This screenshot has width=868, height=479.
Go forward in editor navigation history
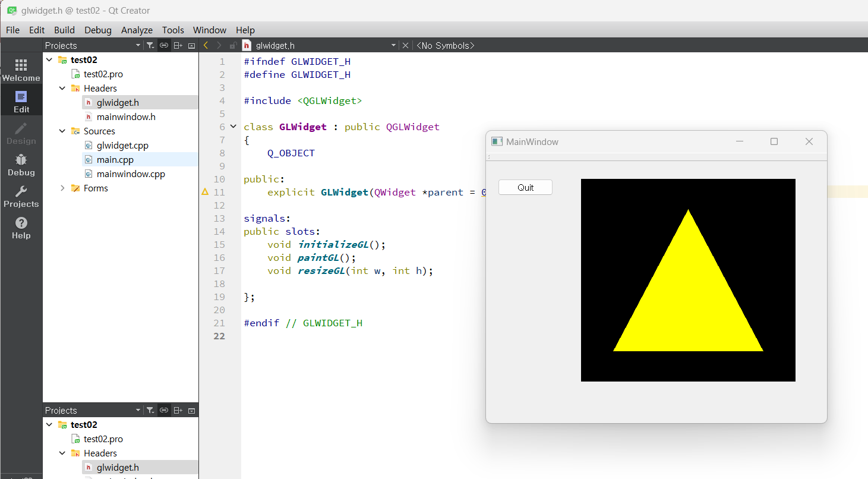[219, 45]
